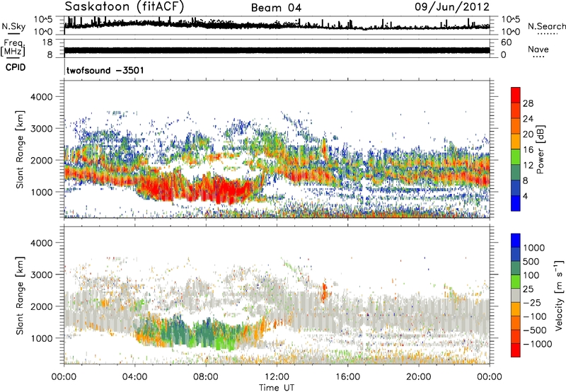The width and height of the screenshot is (566, 392).
Task: Click the power panel Slant Range [km] label
Action: pyautogui.click(x=20, y=149)
